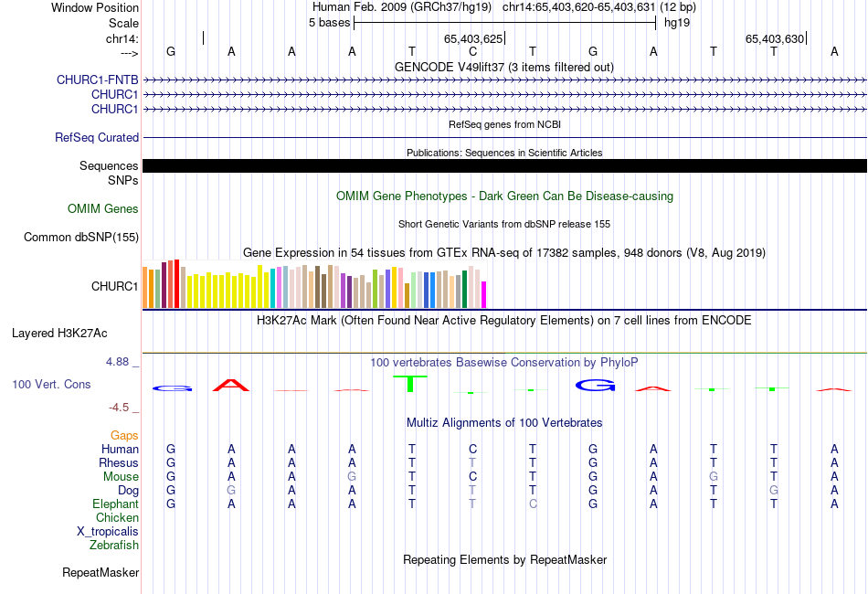Click the OMIM Genes track label

coord(102,208)
